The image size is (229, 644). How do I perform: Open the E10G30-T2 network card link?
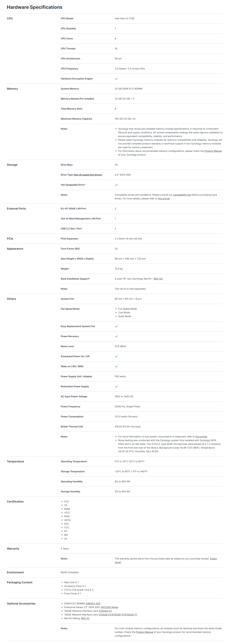click(118, 615)
